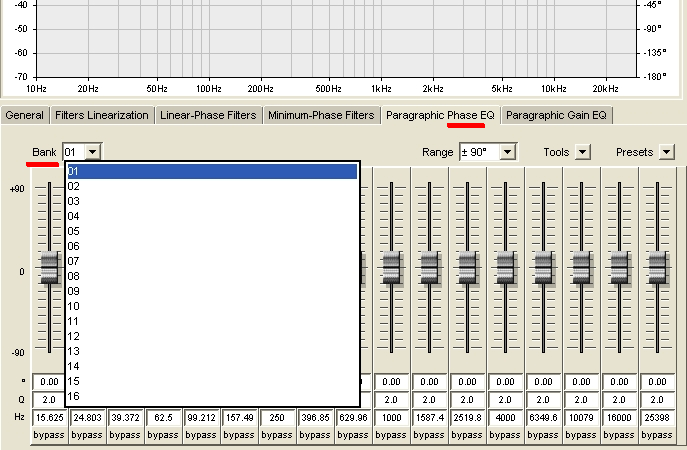Switch to Paragraphic Gain EQ tab
This screenshot has width=687, height=450.
pos(556,115)
